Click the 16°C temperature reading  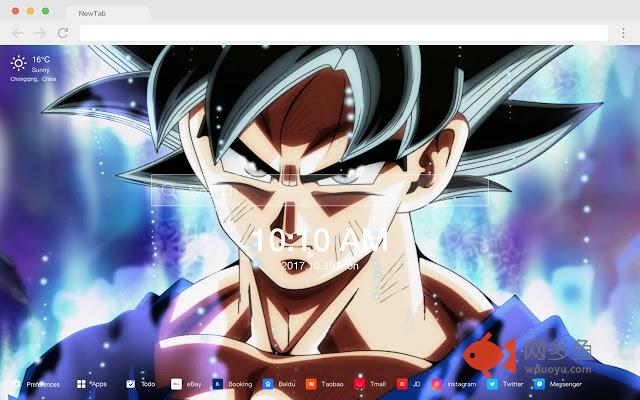pyautogui.click(x=41, y=60)
